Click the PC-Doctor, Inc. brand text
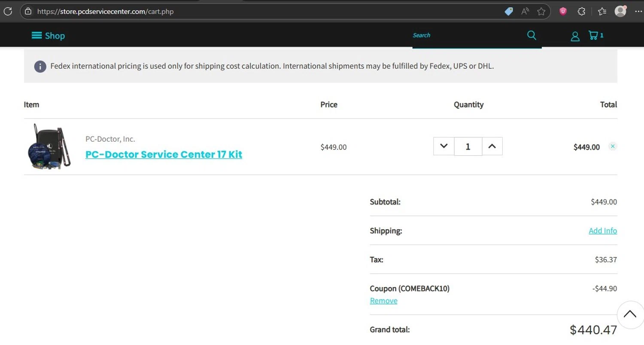 (110, 139)
